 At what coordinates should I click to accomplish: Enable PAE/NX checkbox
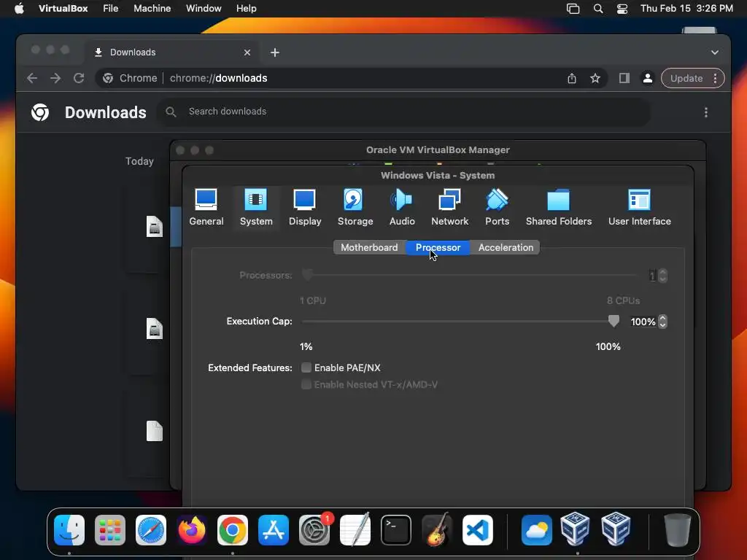[306, 367]
